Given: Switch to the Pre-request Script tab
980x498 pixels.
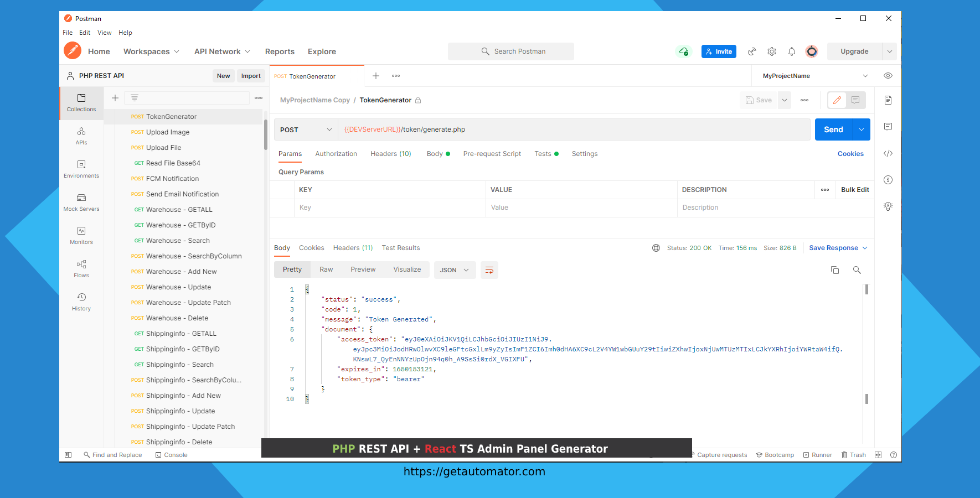Looking at the screenshot, I should click(x=492, y=154).
